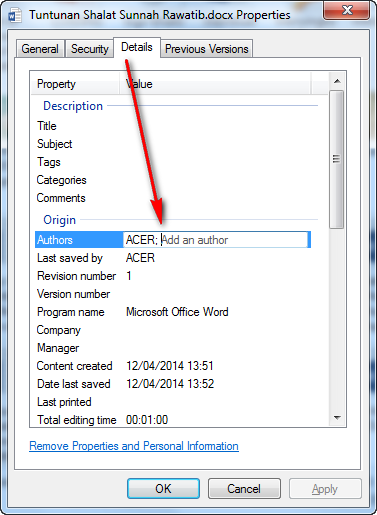Click the Cancel button

(x=244, y=489)
